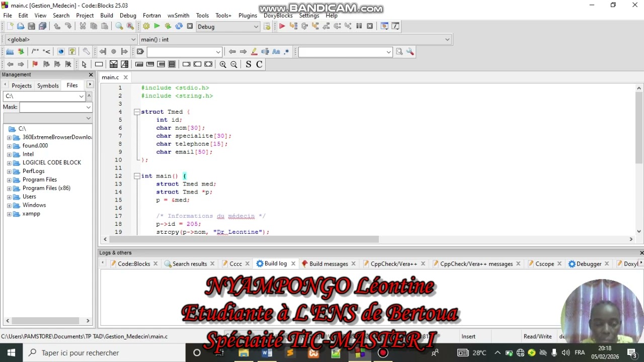The width and height of the screenshot is (644, 362).
Task: Close the main.c editor tab
Action: point(125,77)
